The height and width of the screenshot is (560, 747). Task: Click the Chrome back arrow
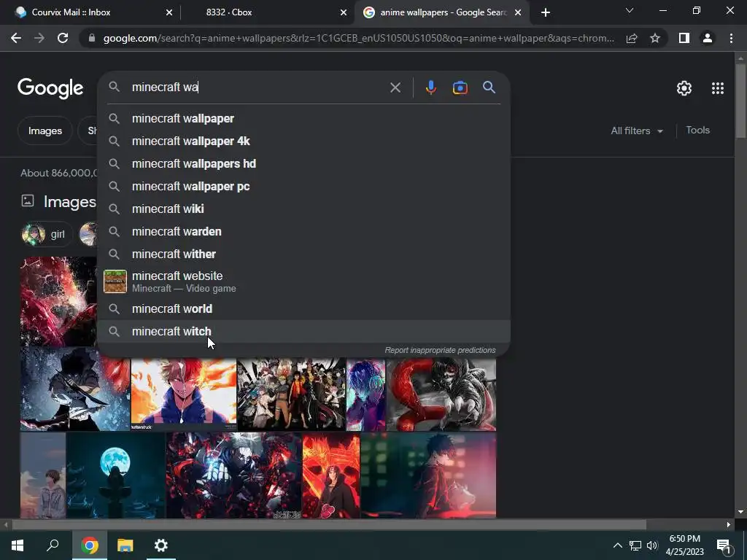pos(16,38)
